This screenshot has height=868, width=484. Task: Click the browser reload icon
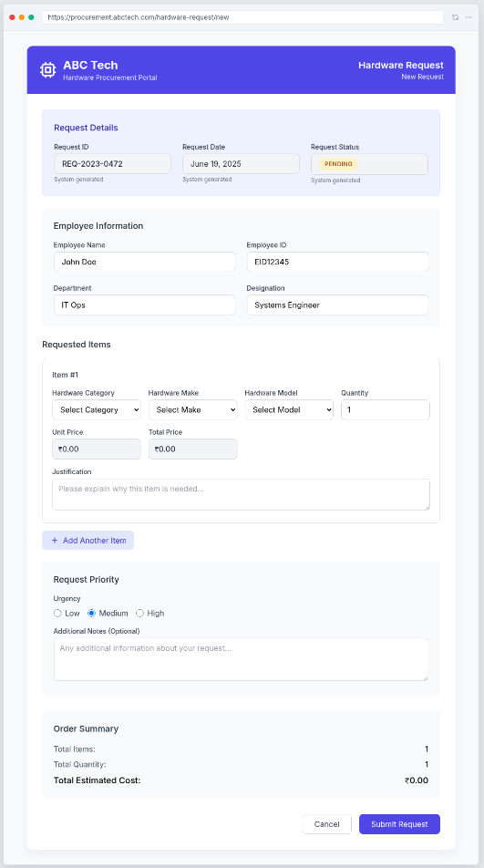[455, 17]
